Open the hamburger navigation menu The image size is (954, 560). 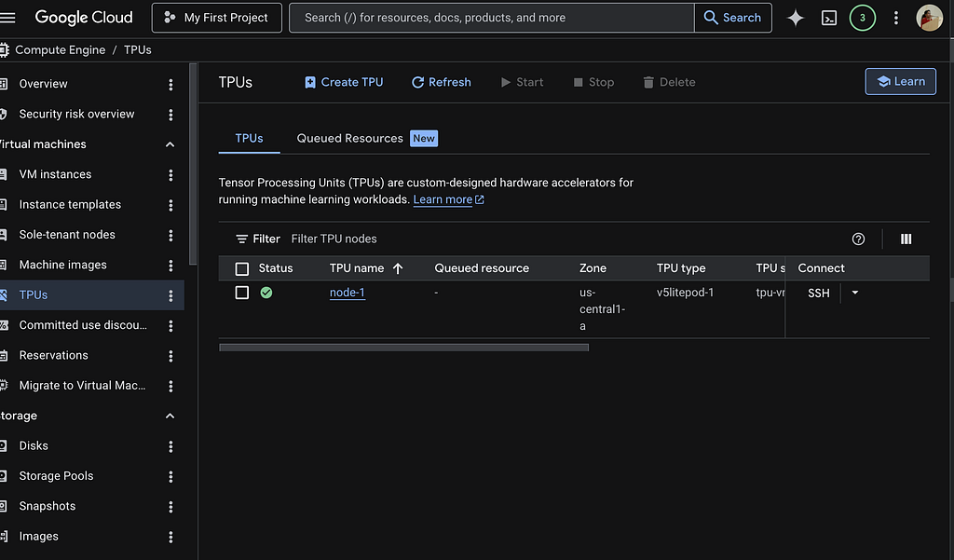coord(7,18)
